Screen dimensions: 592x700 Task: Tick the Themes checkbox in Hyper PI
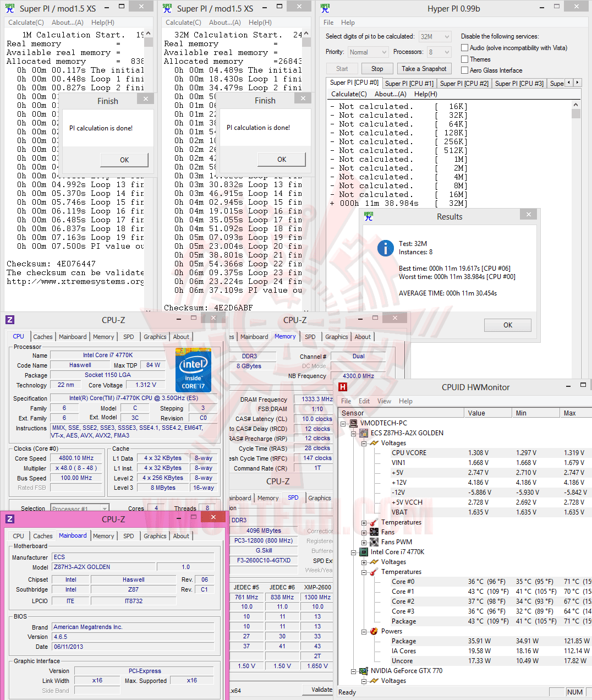[465, 59]
